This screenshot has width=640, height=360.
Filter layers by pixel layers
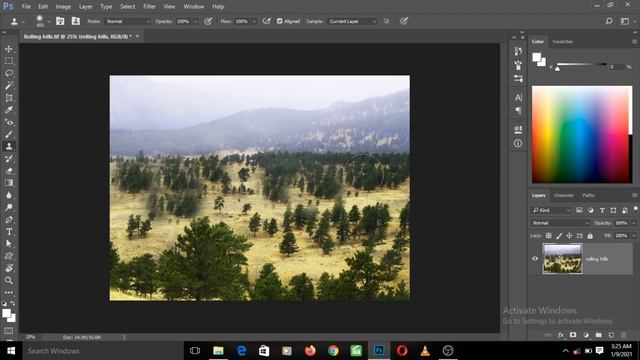tap(579, 210)
